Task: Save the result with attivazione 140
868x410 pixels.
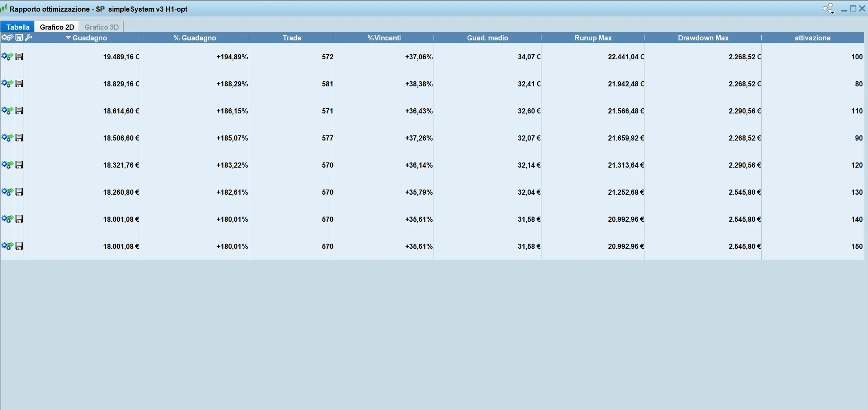Action: (x=19, y=219)
